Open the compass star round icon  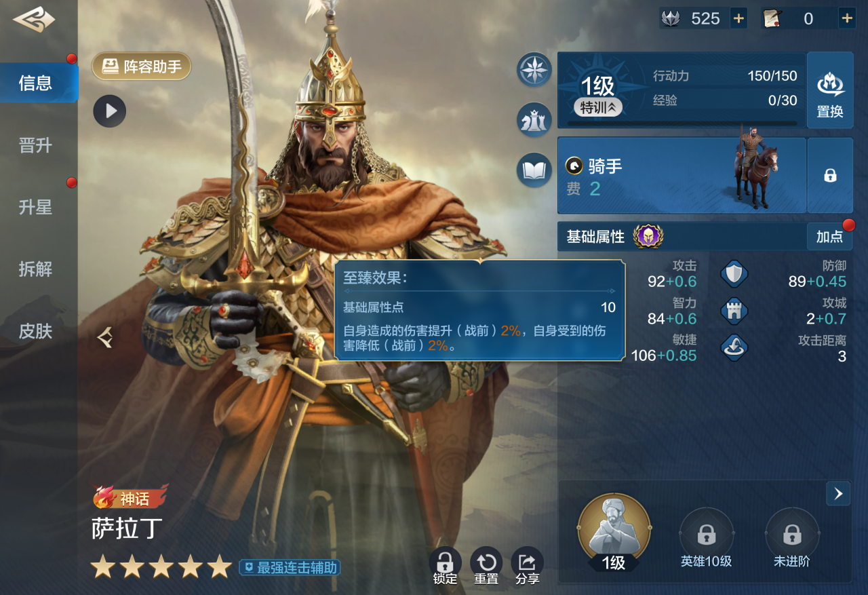(534, 69)
